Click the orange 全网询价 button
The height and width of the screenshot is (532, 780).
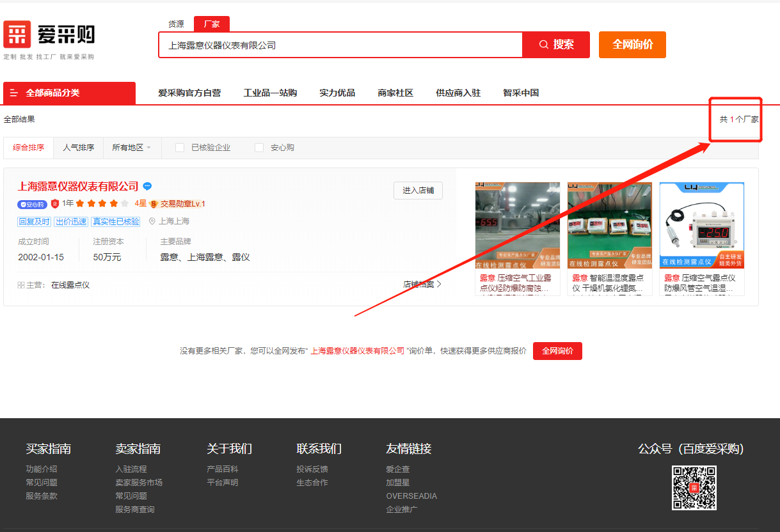pyautogui.click(x=632, y=45)
